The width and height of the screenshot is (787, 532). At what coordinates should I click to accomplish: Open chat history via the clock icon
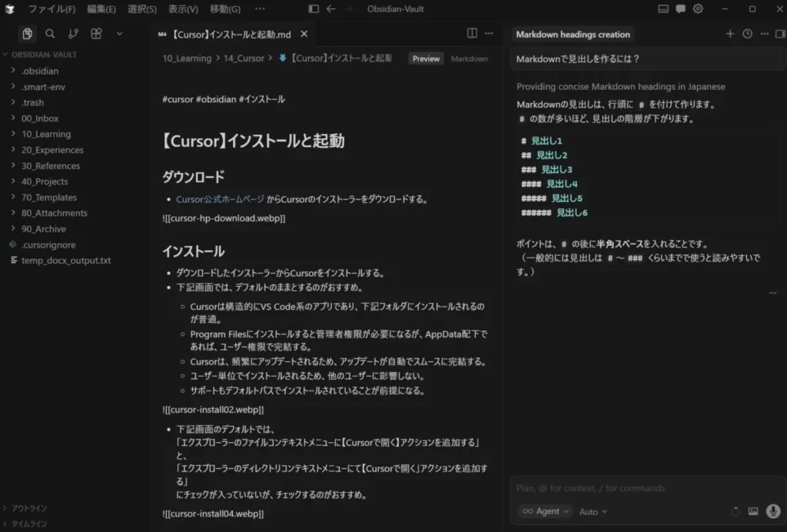tap(745, 34)
